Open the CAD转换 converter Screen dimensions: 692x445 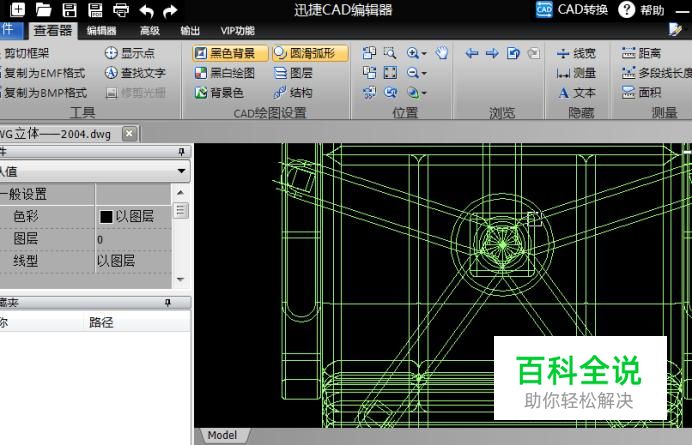coord(572,9)
